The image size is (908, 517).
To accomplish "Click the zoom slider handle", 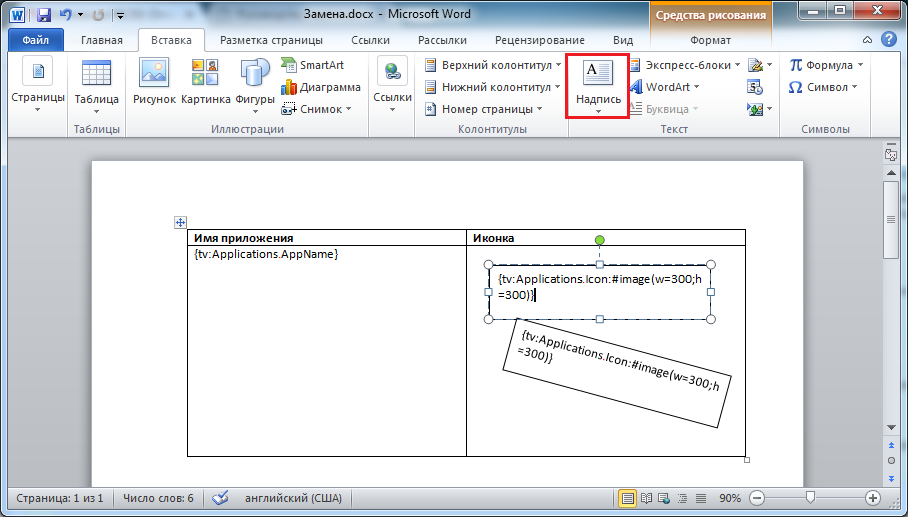I will pyautogui.click(x=811, y=497).
